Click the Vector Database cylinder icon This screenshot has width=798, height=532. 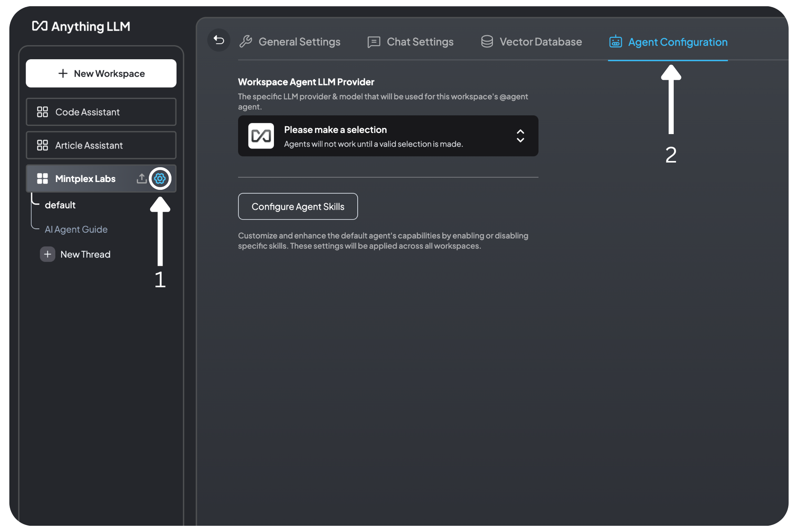point(486,42)
